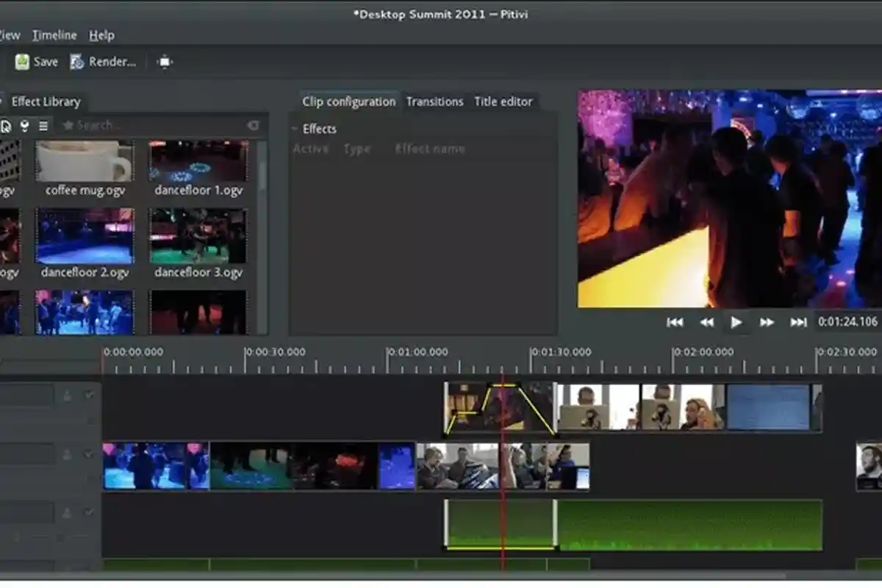Play the preview in the viewer
This screenshot has height=588, width=882.
click(736, 321)
